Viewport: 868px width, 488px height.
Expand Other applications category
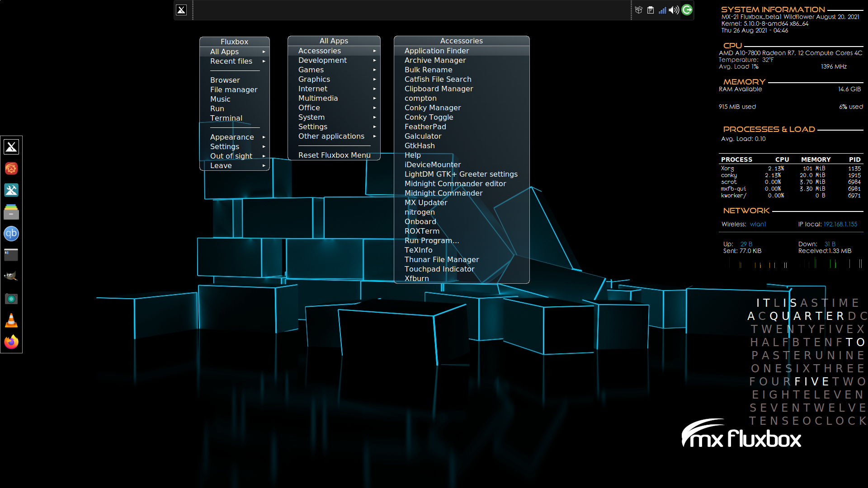(x=334, y=136)
